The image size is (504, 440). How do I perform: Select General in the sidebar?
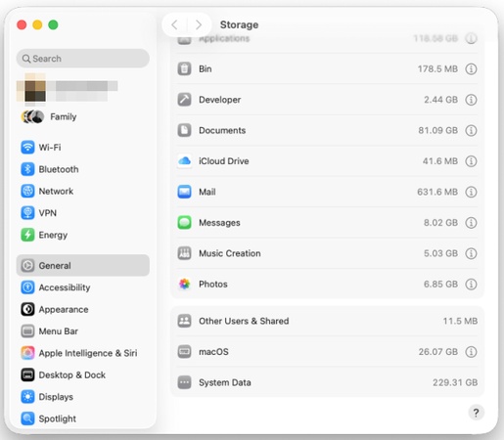83,265
